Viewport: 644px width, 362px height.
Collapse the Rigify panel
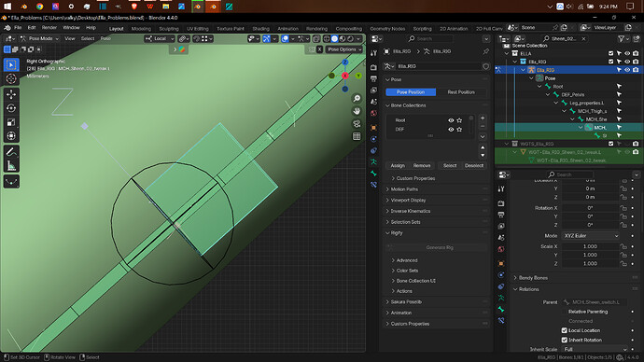pos(397,232)
